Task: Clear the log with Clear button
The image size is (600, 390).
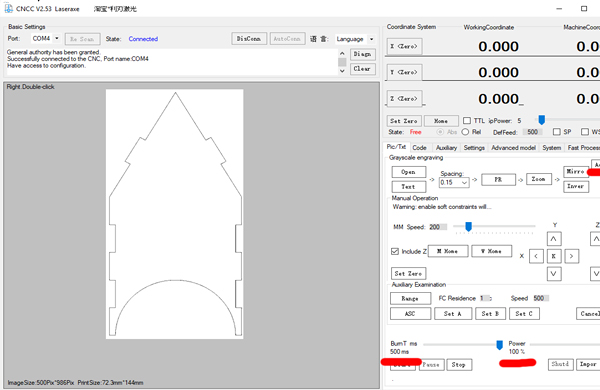Action: [x=362, y=69]
